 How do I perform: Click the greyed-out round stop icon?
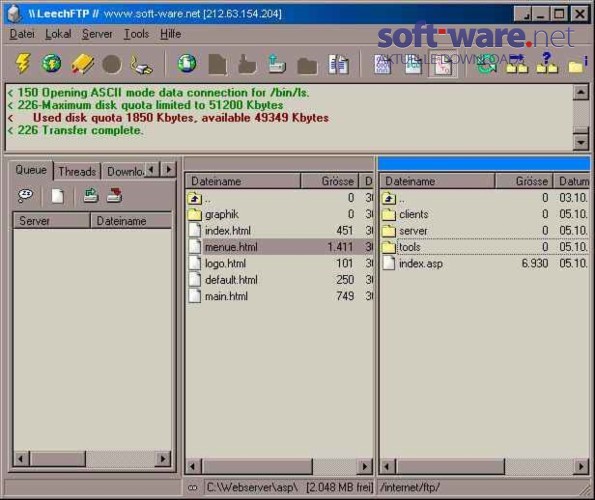pyautogui.click(x=112, y=64)
